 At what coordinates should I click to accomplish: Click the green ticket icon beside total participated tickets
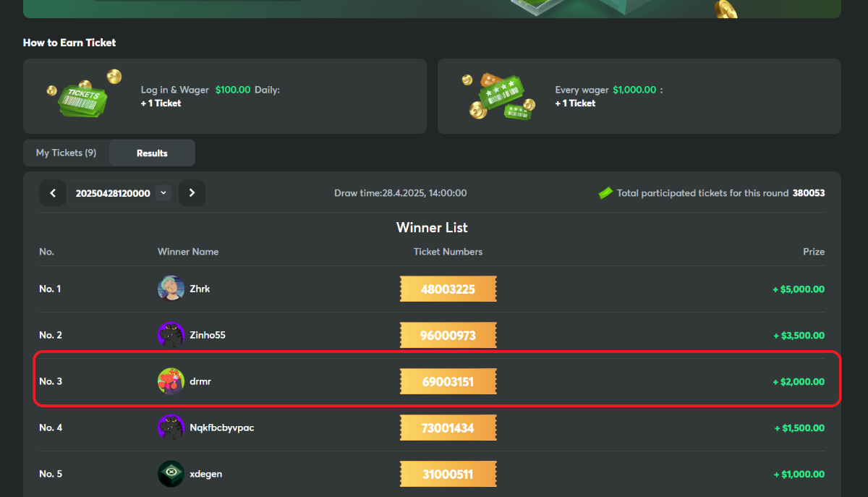605,193
